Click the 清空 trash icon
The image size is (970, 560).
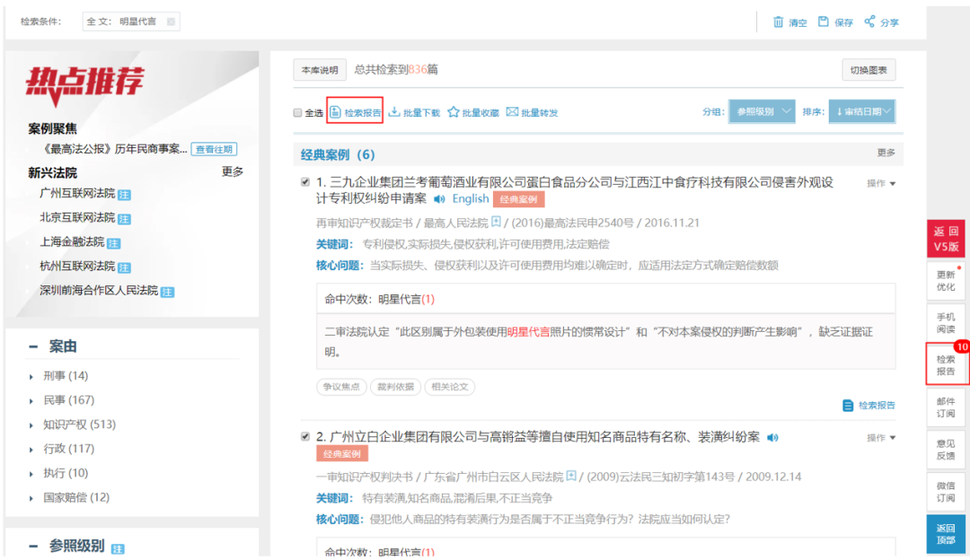pyautogui.click(x=778, y=22)
